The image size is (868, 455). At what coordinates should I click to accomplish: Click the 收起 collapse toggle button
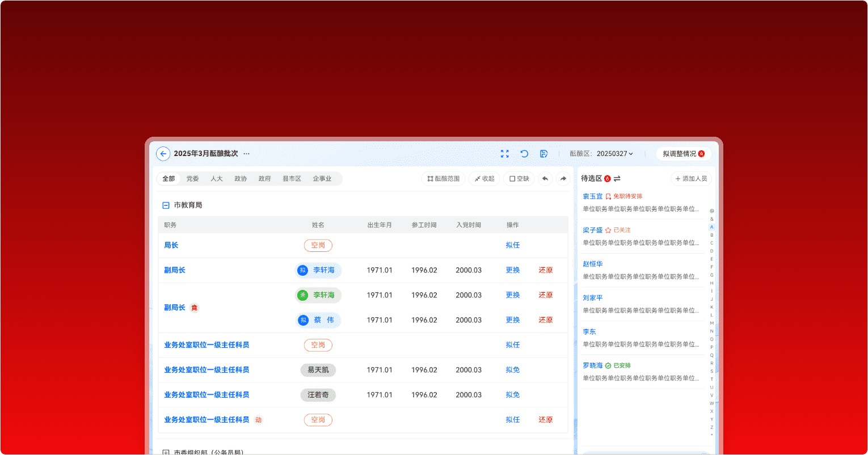coord(484,179)
